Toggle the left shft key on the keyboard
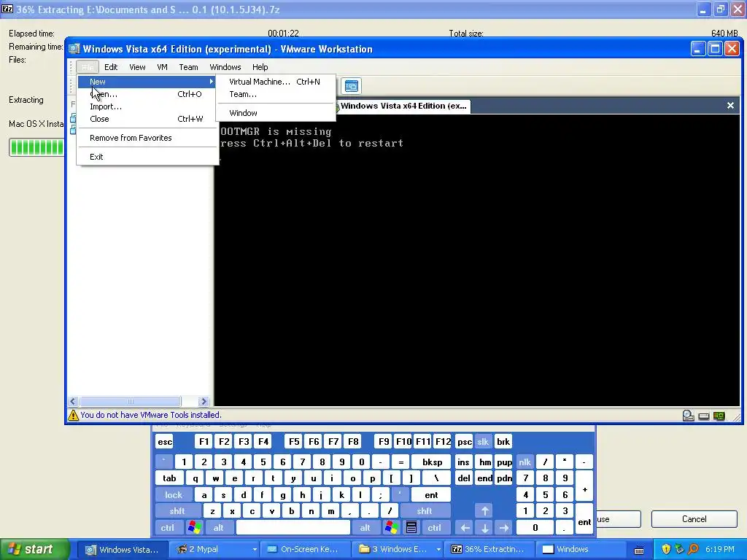Screen dimensions: 747x560 click(x=177, y=511)
